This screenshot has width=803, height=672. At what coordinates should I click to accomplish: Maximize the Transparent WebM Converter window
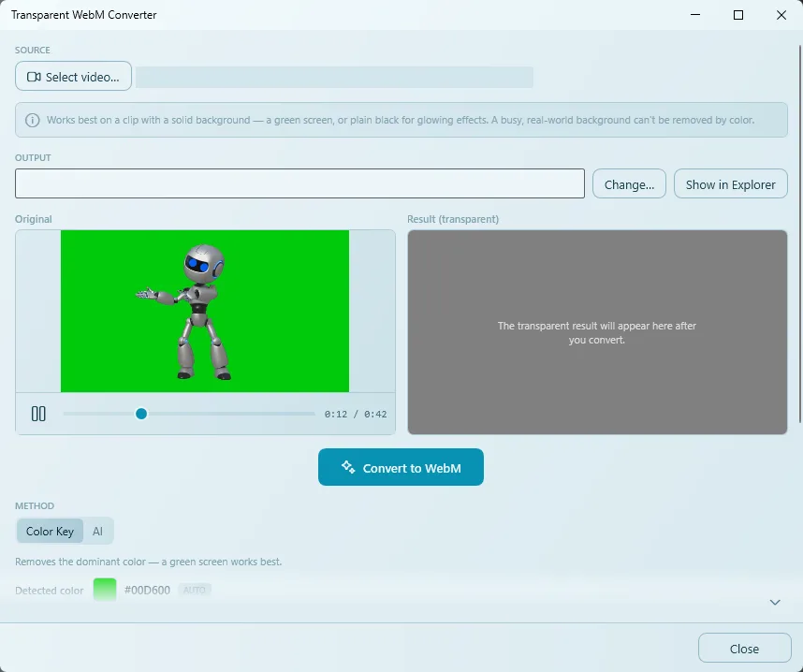[x=738, y=15]
